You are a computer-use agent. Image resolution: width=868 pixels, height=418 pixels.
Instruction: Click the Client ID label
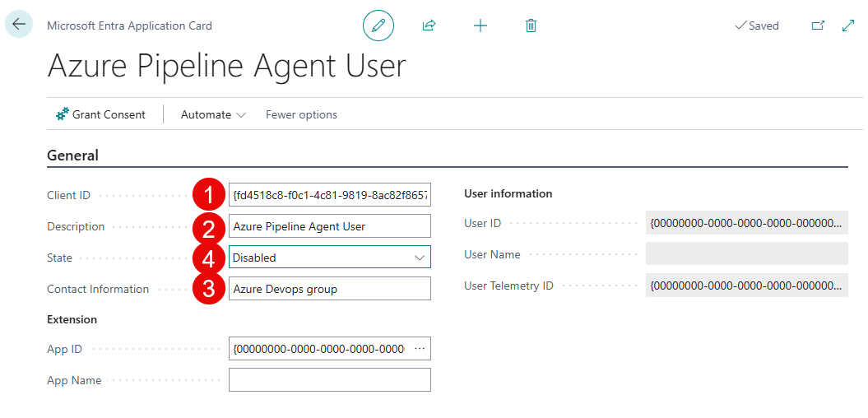tap(68, 195)
